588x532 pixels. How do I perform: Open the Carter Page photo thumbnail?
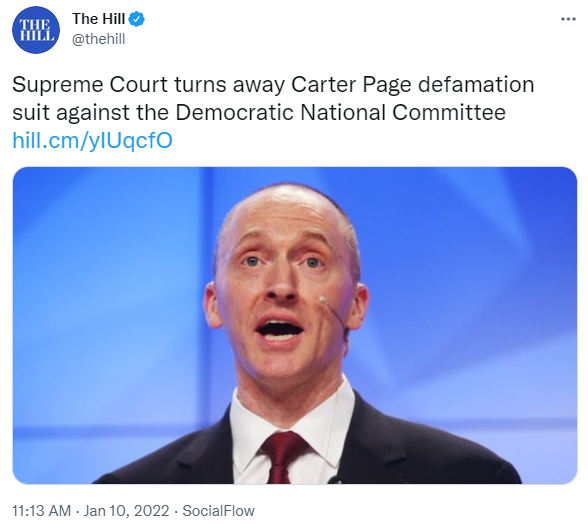[295, 325]
